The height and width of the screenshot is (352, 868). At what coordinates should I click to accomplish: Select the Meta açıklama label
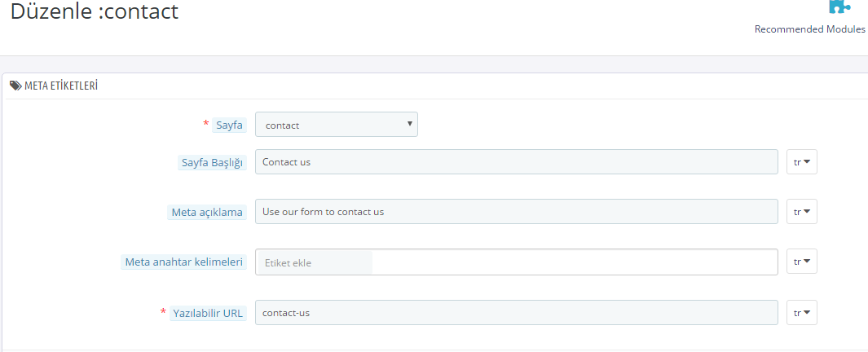click(206, 213)
